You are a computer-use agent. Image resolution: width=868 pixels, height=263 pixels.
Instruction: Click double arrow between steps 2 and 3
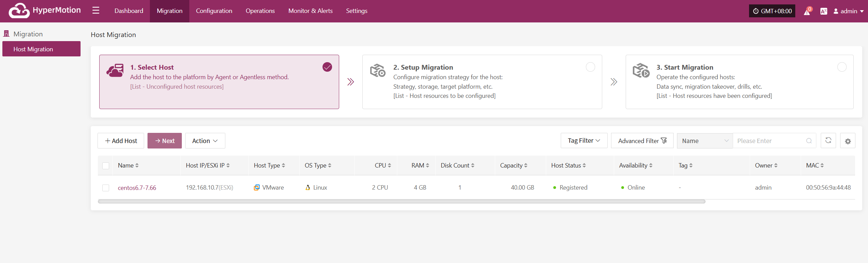(x=614, y=82)
